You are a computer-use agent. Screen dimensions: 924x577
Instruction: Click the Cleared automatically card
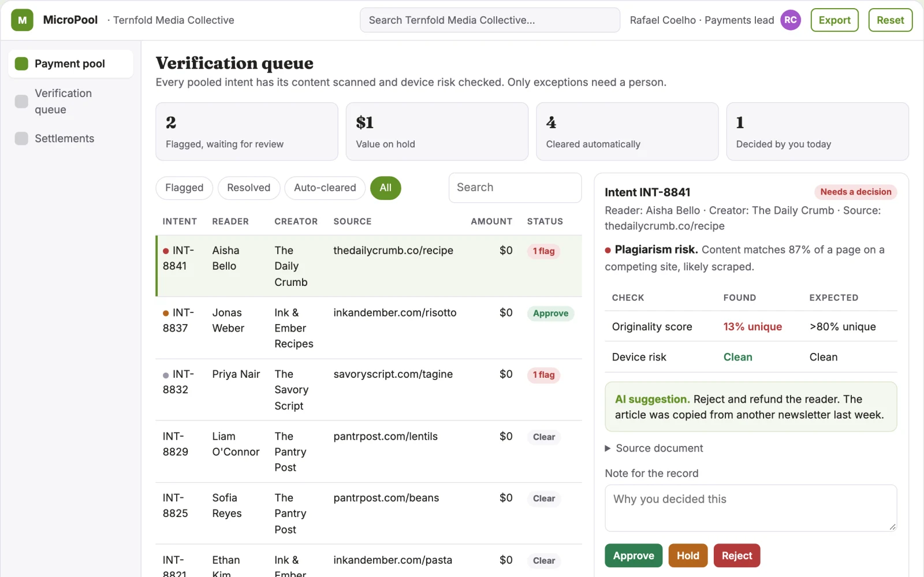click(x=627, y=132)
